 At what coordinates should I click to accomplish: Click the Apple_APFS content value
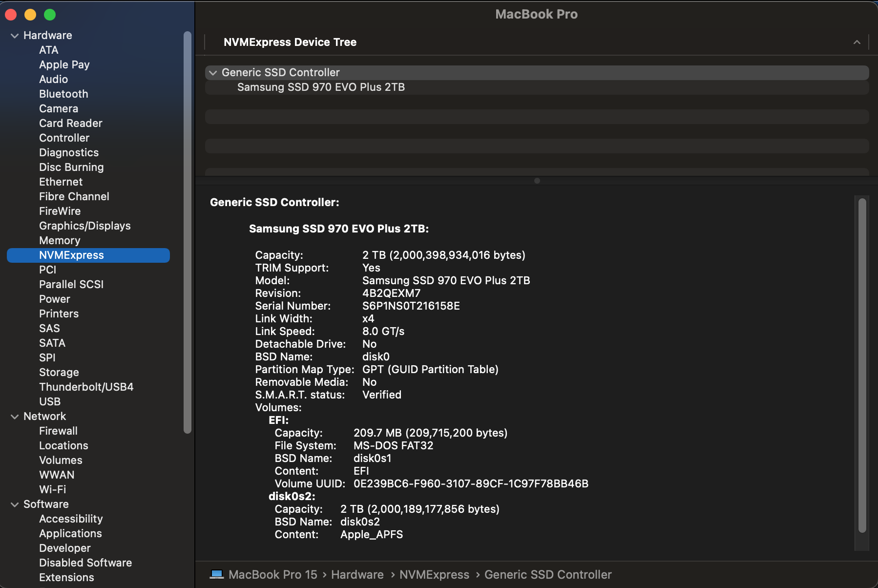[x=372, y=535]
